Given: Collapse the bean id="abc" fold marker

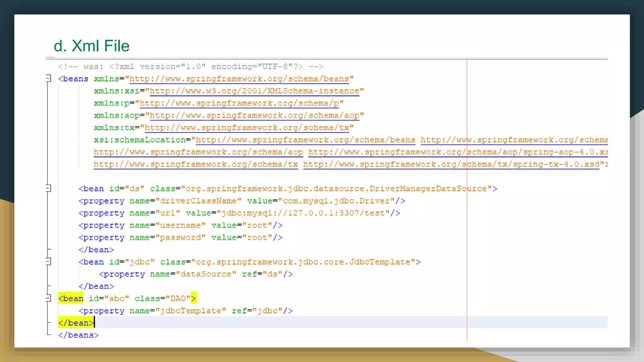Looking at the screenshot, I should pyautogui.click(x=48, y=298).
